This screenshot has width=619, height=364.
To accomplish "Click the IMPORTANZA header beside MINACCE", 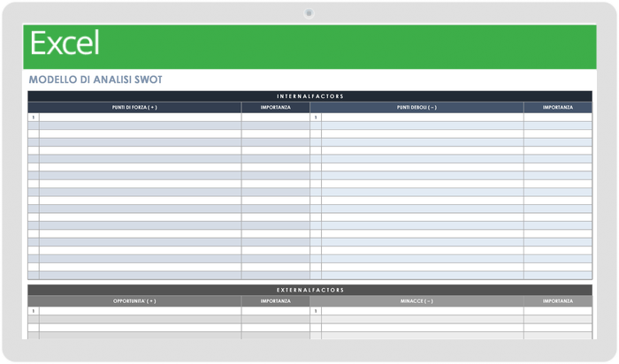I will pos(558,301).
